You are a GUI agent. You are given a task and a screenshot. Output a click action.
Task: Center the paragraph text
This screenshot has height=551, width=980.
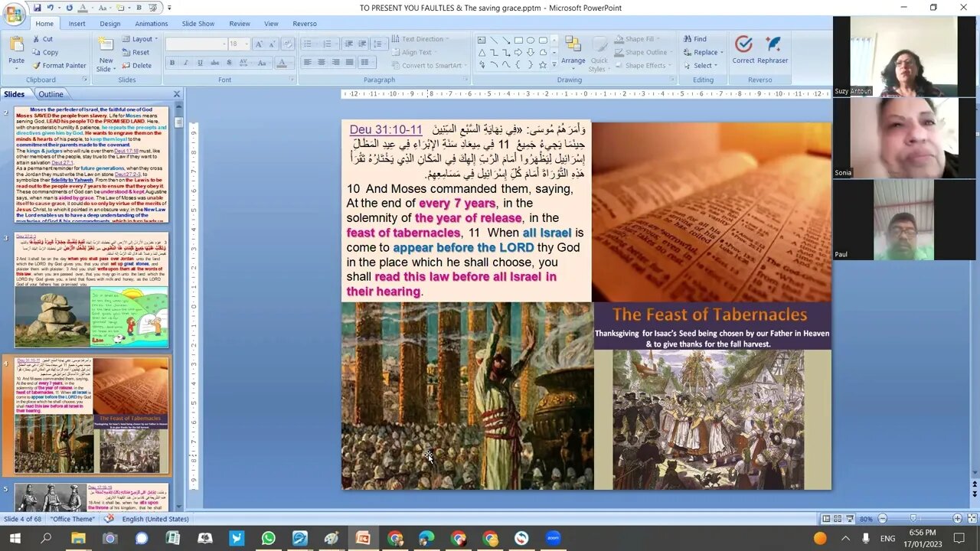[x=322, y=63]
